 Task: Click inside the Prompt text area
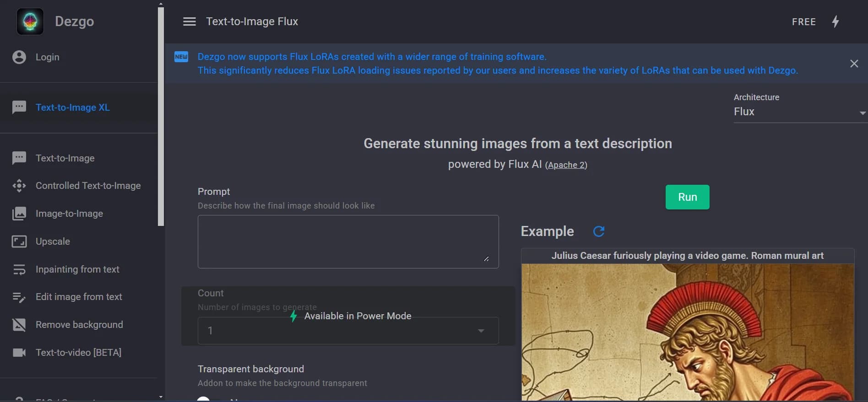pyautogui.click(x=348, y=241)
